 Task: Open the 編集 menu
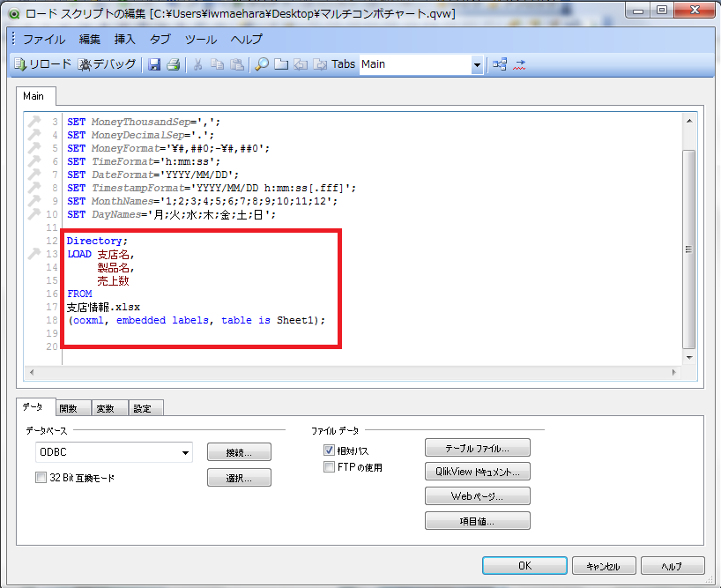(90, 40)
